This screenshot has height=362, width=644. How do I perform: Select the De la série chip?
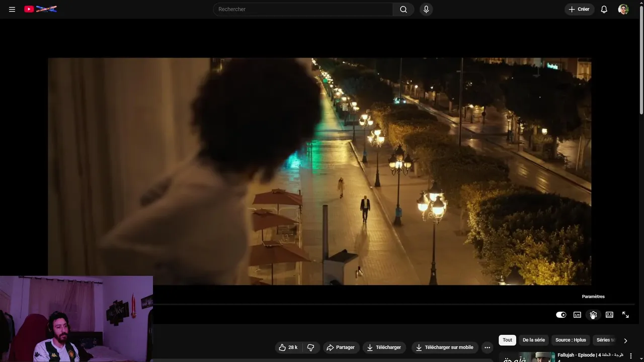click(x=534, y=340)
